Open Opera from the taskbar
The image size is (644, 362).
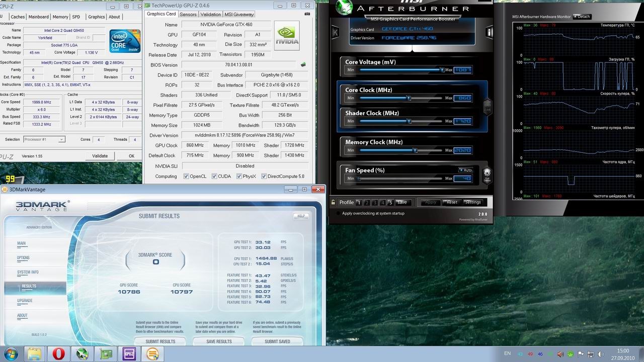point(58,354)
